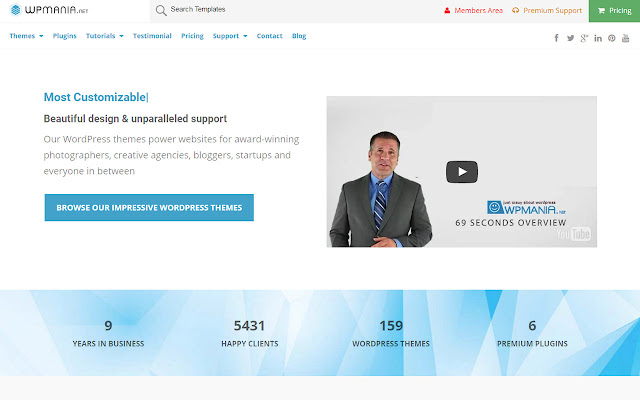Click the Premium Support cloud icon
Viewport: 640px width, 400px height.
pos(516,11)
